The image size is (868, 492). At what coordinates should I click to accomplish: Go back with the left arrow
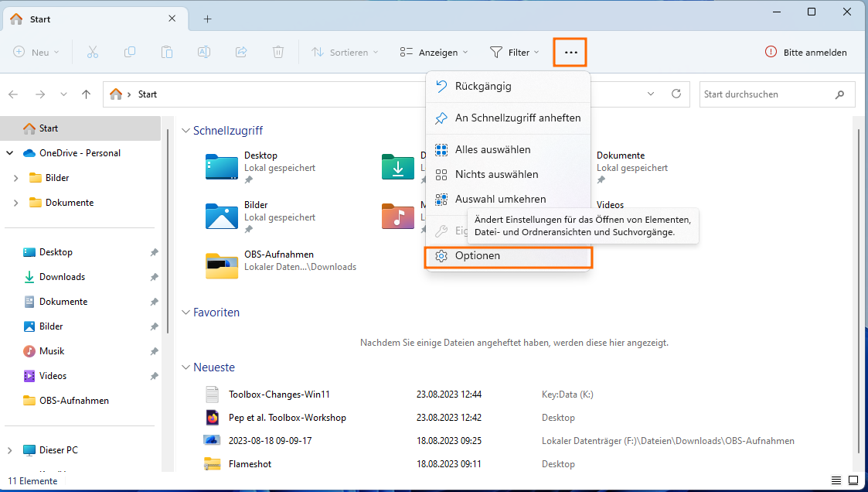(13, 94)
